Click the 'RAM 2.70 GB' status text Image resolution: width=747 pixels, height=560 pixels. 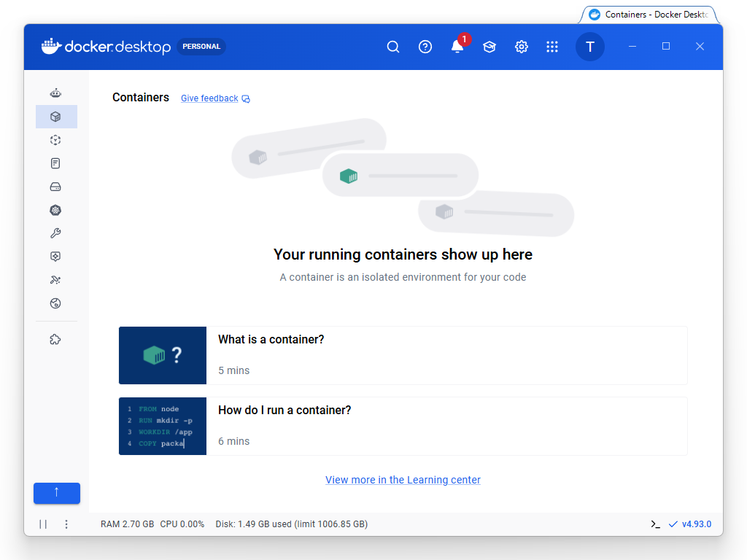(x=127, y=524)
